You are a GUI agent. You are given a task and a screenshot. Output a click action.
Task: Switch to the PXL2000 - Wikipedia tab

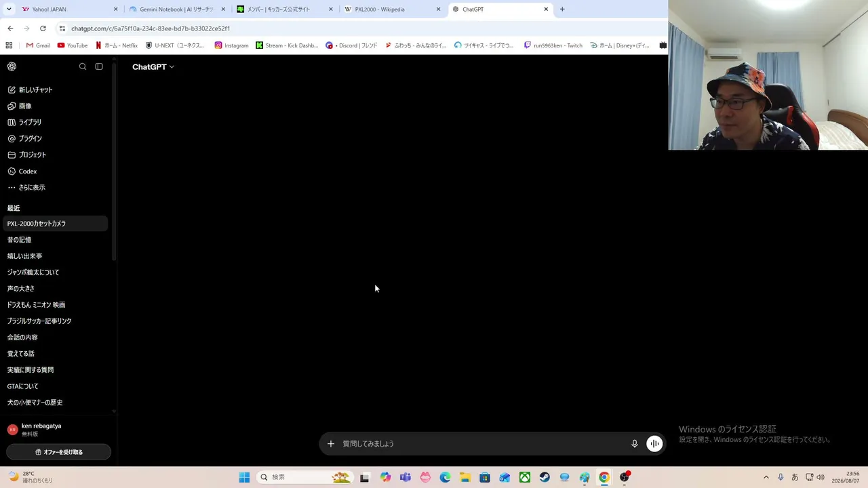pos(392,9)
